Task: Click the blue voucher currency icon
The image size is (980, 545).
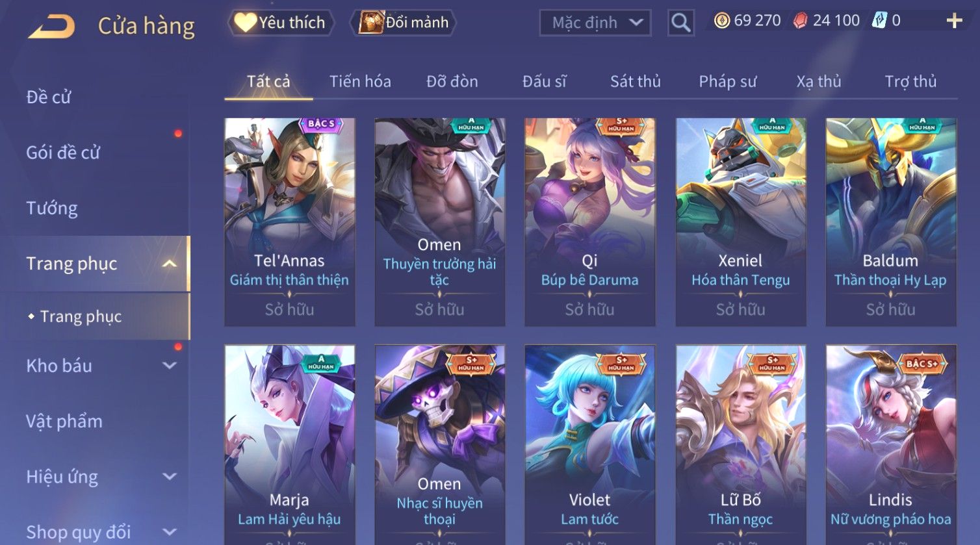Action: [879, 21]
